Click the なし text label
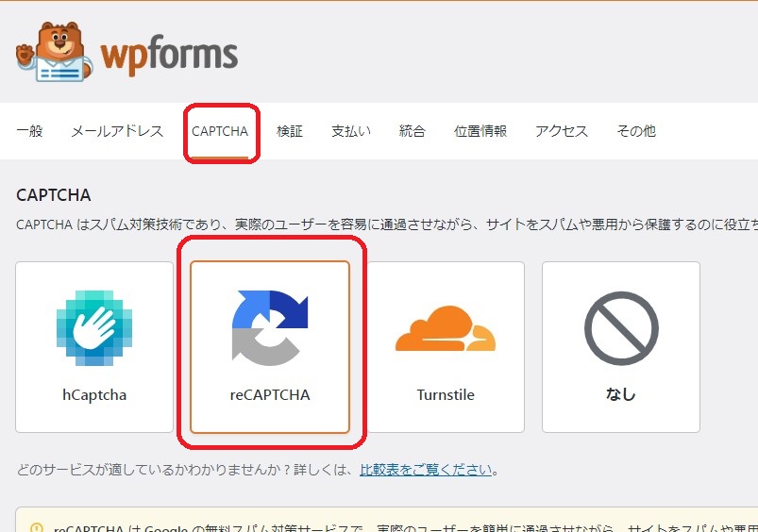 [620, 395]
